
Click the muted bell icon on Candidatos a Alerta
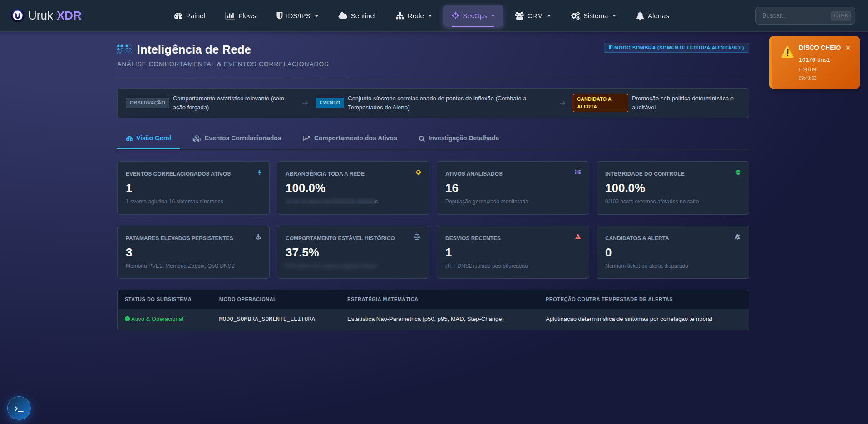pyautogui.click(x=737, y=237)
